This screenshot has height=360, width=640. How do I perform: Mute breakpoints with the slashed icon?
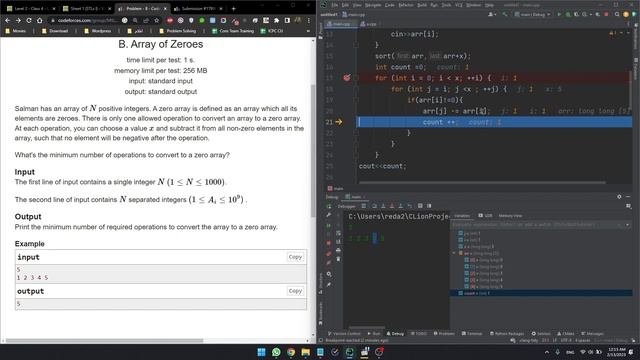coord(329,263)
